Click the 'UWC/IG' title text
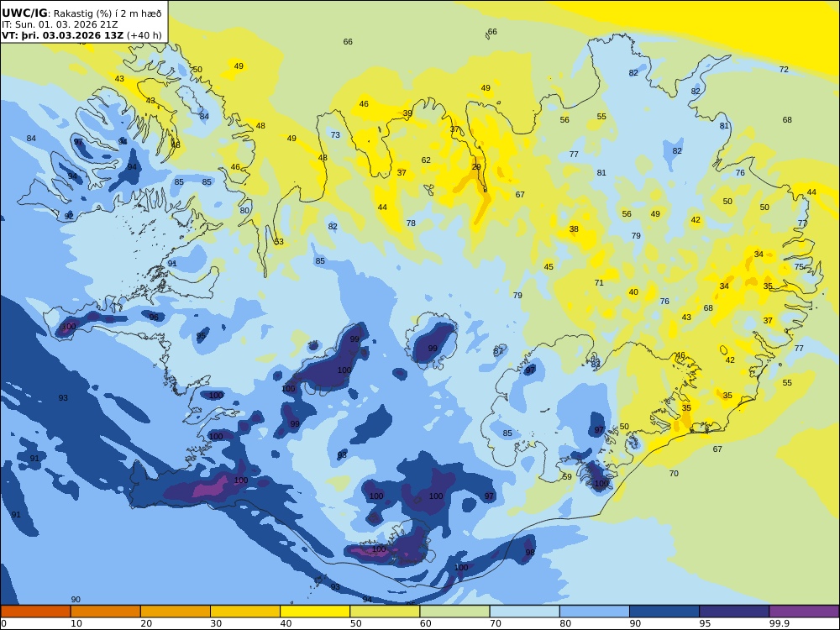 pos(24,13)
